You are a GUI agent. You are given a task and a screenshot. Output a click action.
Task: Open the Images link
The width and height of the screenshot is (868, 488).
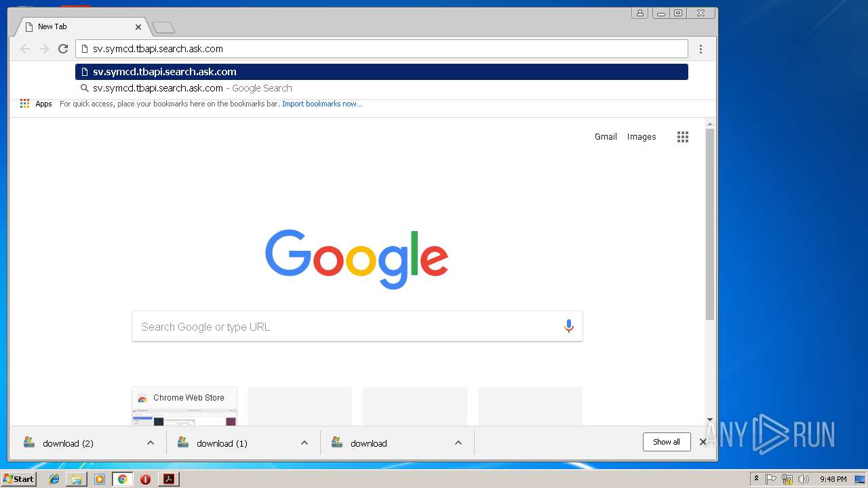[642, 137]
